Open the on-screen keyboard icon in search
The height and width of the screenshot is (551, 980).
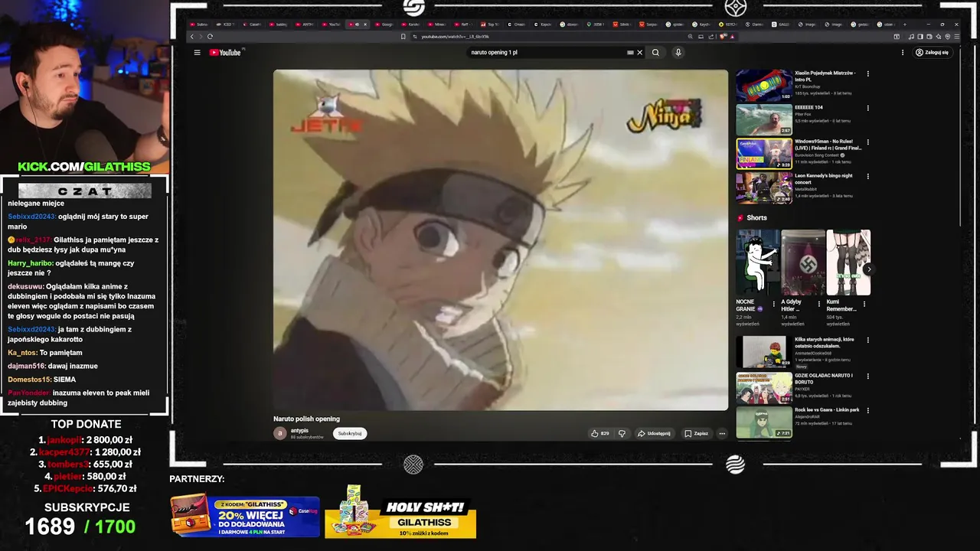tap(630, 53)
